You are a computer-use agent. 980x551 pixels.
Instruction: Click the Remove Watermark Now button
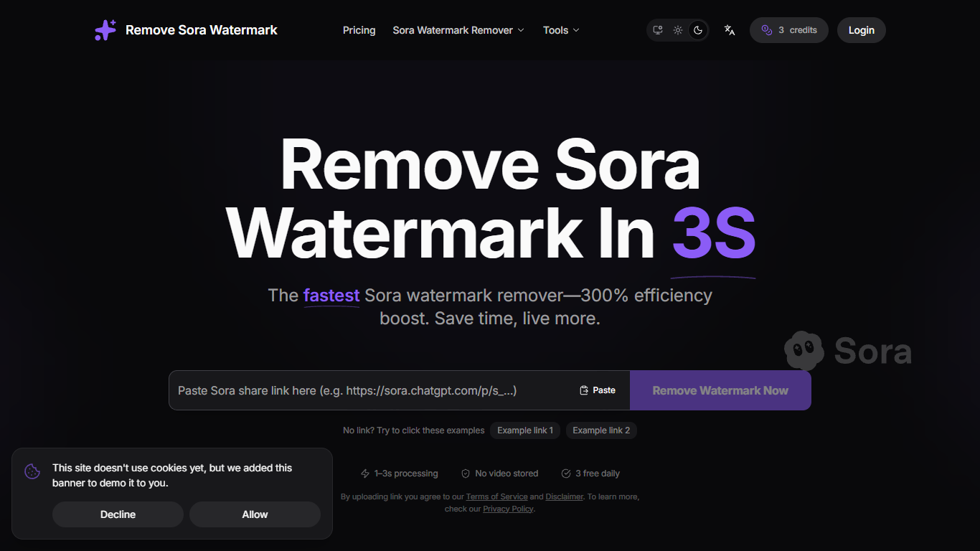pos(720,390)
